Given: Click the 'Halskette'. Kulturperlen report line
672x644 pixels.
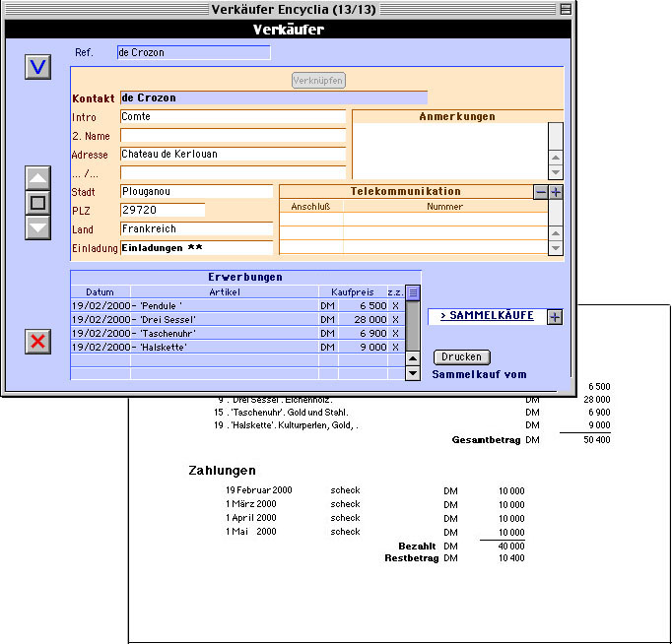Looking at the screenshot, I should 286,425.
